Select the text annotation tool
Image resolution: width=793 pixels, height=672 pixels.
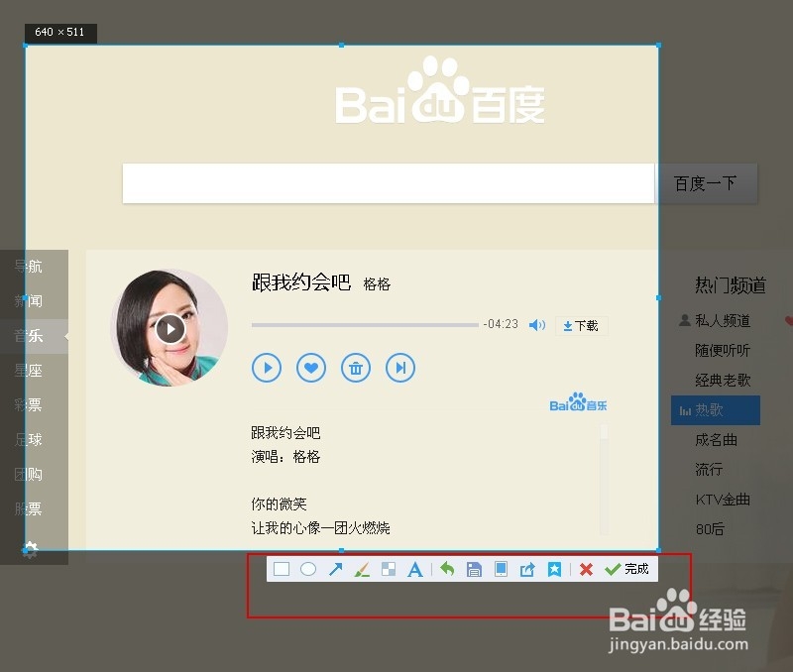pos(415,569)
